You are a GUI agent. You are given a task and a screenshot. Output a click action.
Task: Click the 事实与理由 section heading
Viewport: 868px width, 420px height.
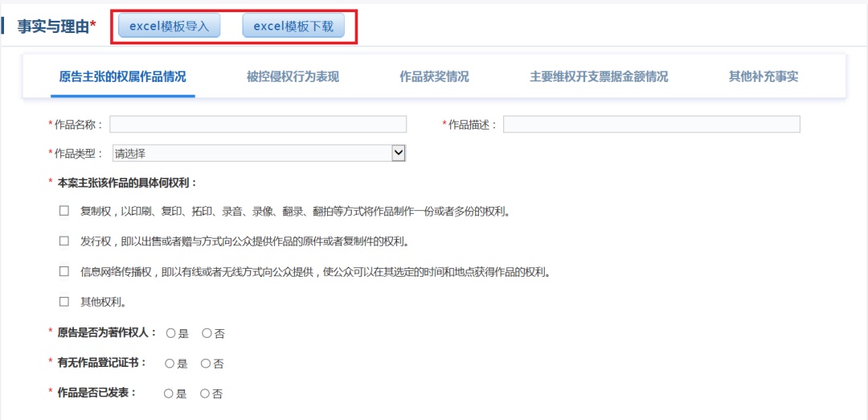pos(57,26)
